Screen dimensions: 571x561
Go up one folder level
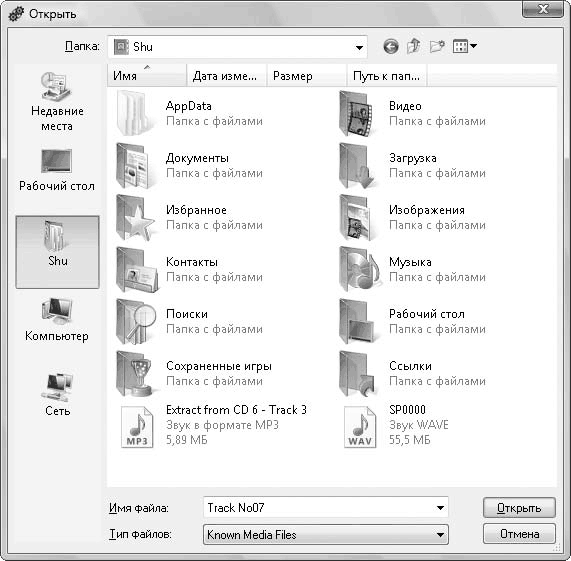point(414,46)
